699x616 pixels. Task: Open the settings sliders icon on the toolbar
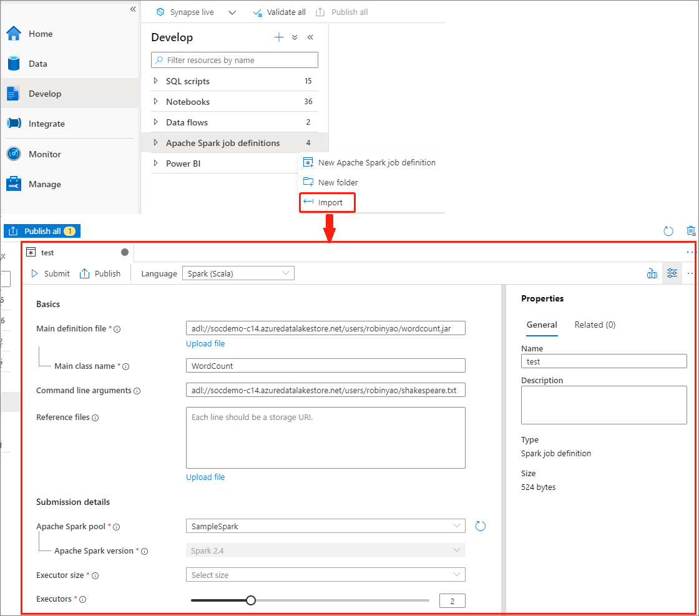[x=672, y=273]
